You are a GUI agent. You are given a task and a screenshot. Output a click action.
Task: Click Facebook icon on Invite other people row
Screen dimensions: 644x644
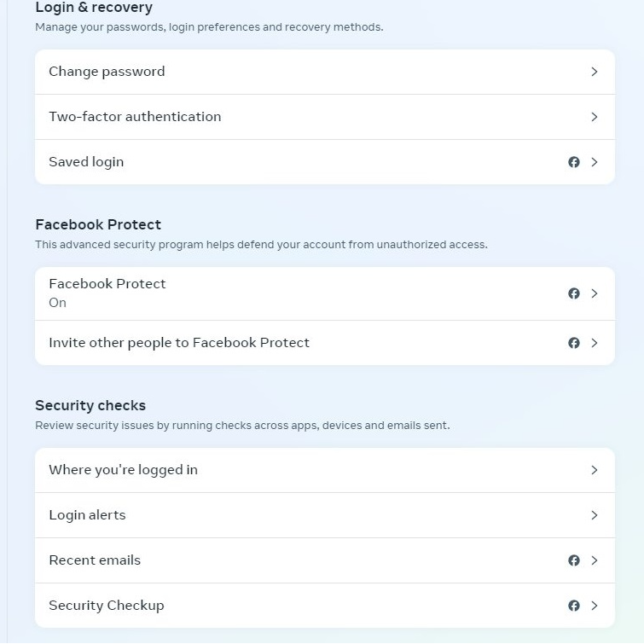click(574, 343)
